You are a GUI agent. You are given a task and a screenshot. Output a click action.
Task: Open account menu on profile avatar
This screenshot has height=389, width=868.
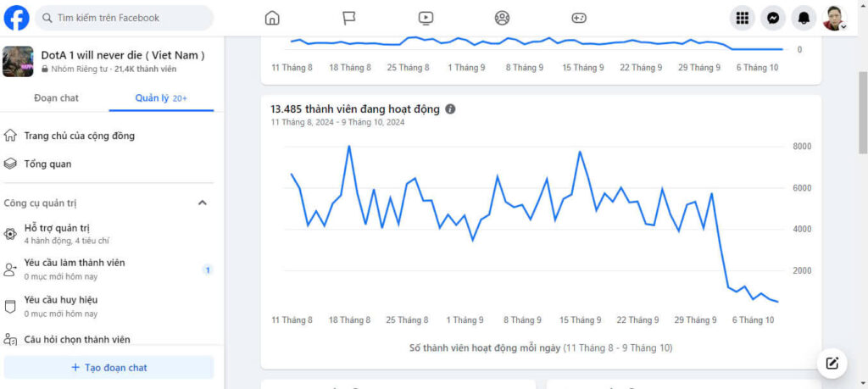click(x=834, y=18)
